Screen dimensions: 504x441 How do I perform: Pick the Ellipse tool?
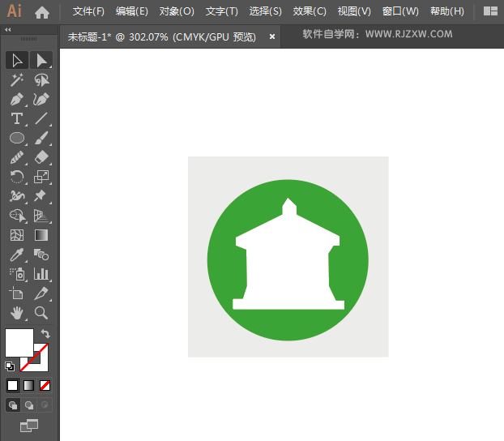tap(17, 138)
